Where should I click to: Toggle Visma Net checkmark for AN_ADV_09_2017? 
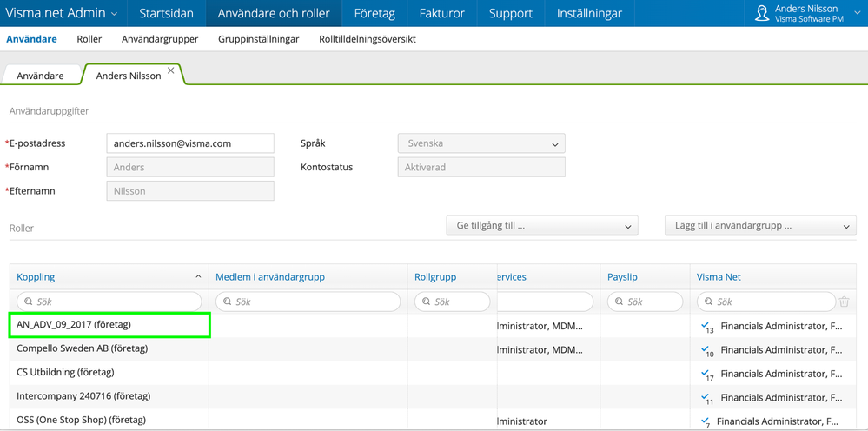pyautogui.click(x=706, y=326)
